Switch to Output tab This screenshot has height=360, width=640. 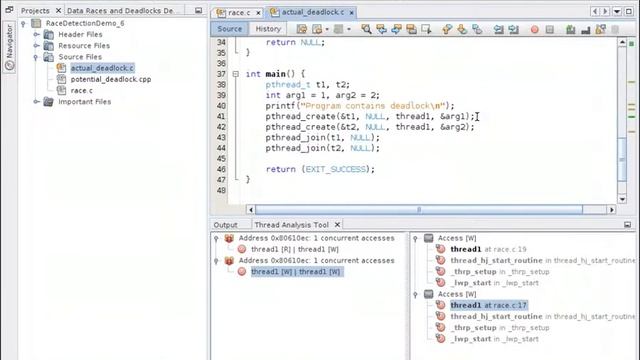click(x=225, y=225)
